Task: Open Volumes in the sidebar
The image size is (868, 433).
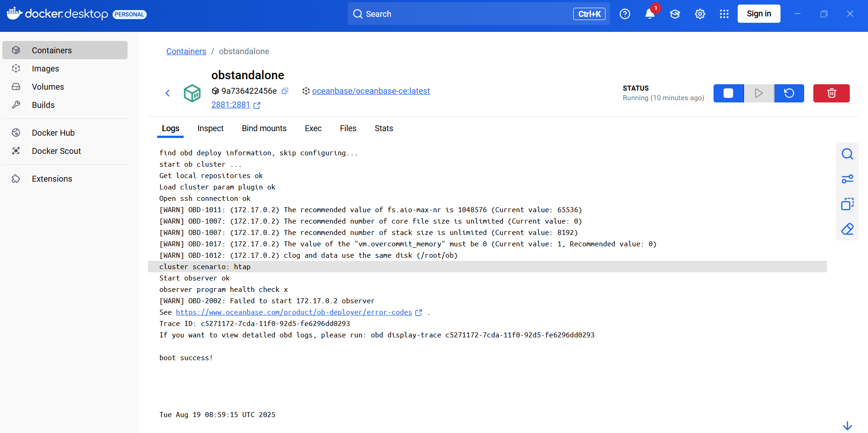Action: point(65,87)
